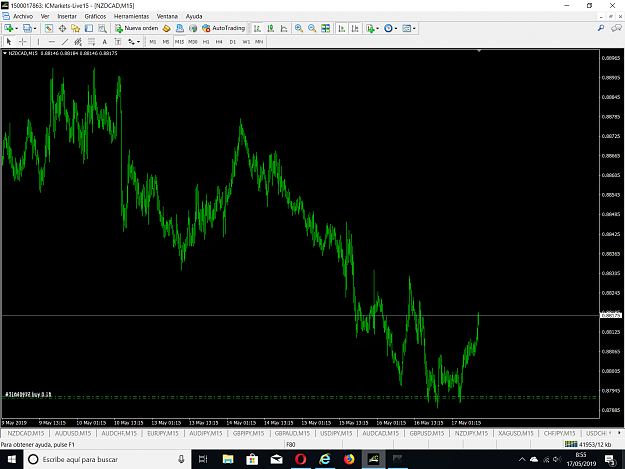
Task: Switch to the EURJPY,M15 chart tab
Action: pos(163,433)
